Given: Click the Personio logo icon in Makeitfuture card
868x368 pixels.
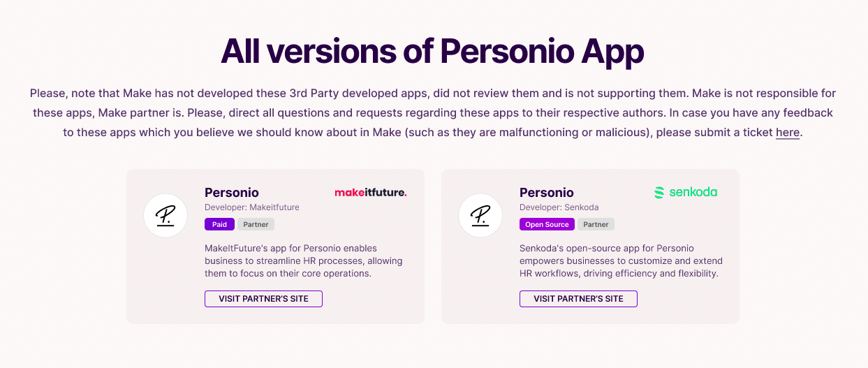Looking at the screenshot, I should (x=165, y=215).
